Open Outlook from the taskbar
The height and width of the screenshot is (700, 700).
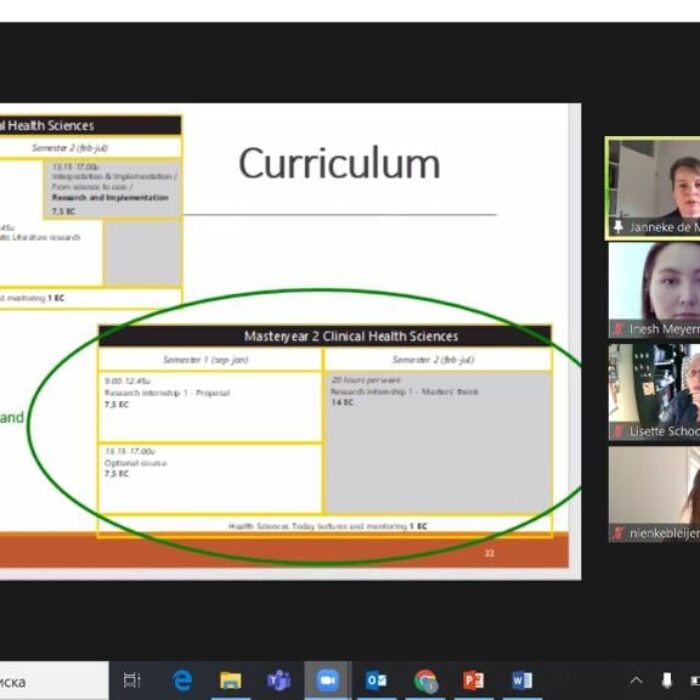[x=376, y=681]
